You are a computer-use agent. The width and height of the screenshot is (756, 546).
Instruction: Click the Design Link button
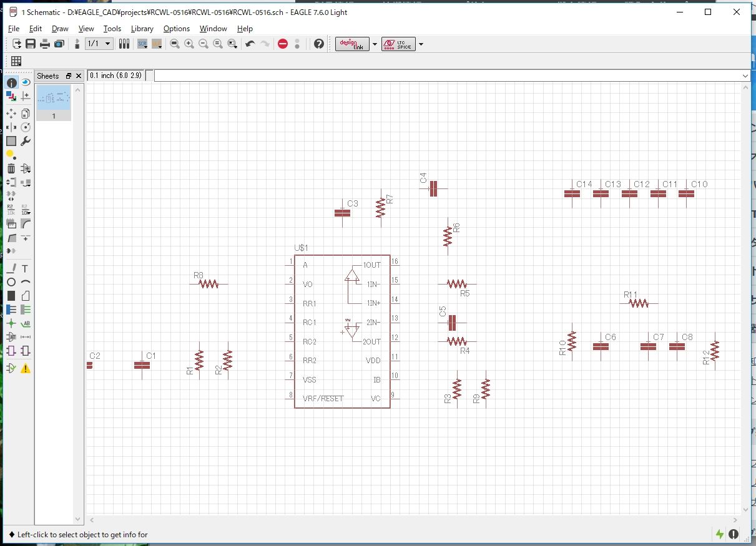[x=352, y=44]
